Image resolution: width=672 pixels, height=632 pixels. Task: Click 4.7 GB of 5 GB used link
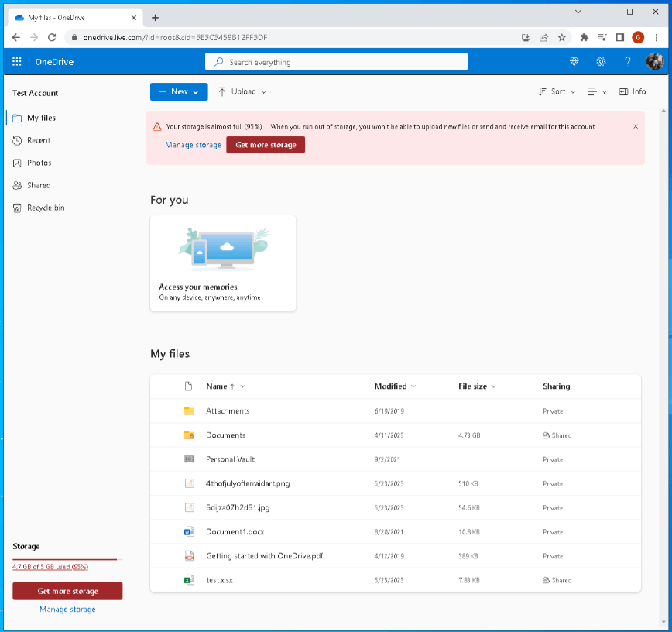[x=50, y=566]
